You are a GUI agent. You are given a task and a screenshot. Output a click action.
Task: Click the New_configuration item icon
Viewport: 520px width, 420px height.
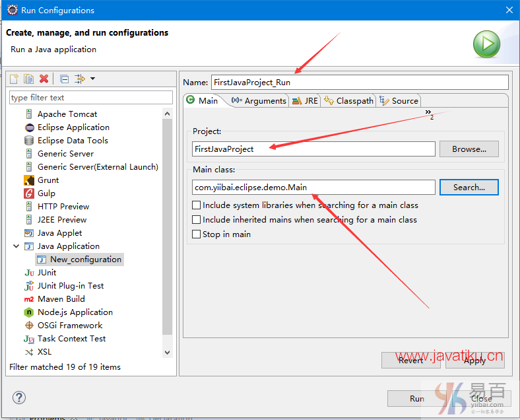click(x=42, y=260)
